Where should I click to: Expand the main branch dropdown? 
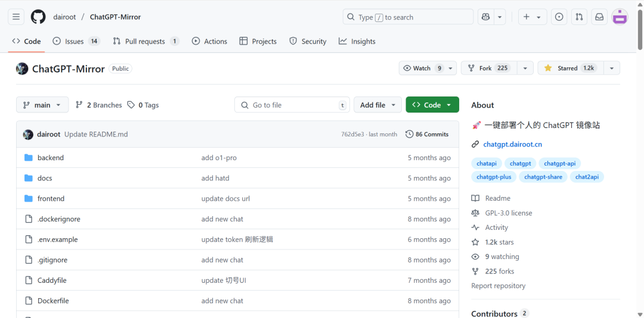coord(42,105)
